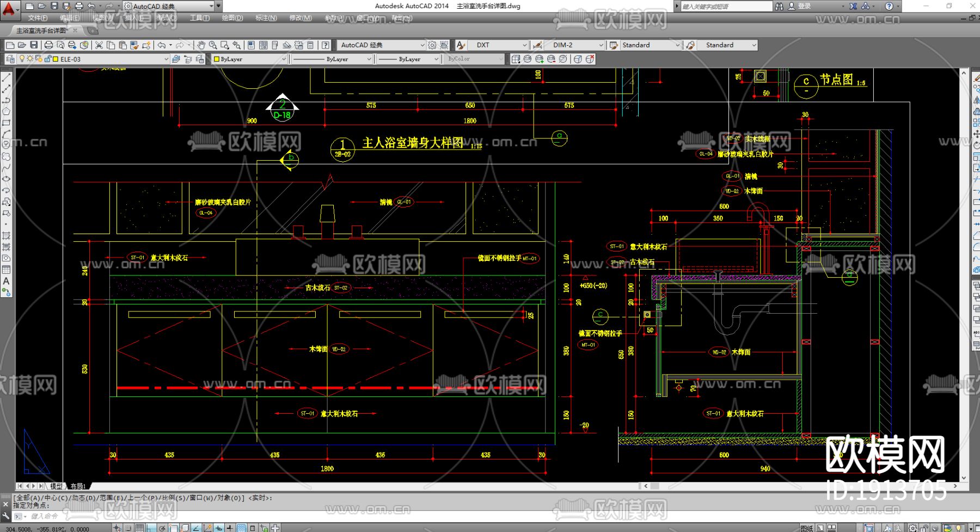Toggle Ortho mode in the status bar

click(x=151, y=528)
